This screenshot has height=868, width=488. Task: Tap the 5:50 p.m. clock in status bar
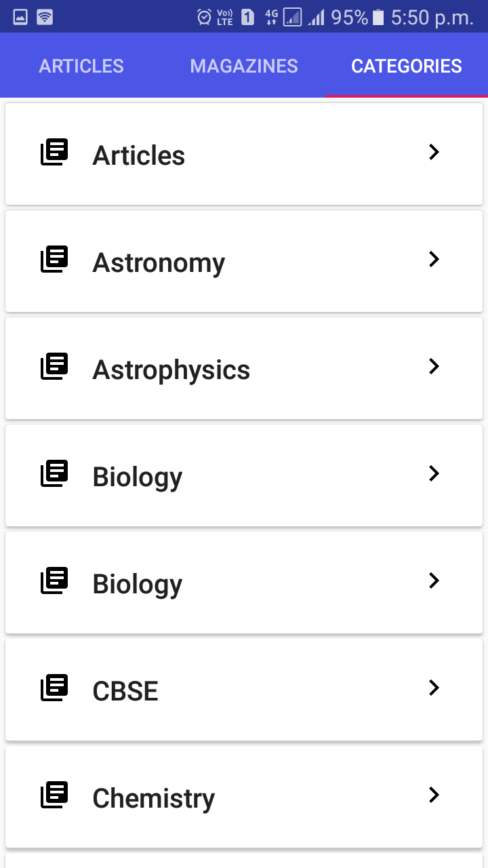tap(432, 17)
